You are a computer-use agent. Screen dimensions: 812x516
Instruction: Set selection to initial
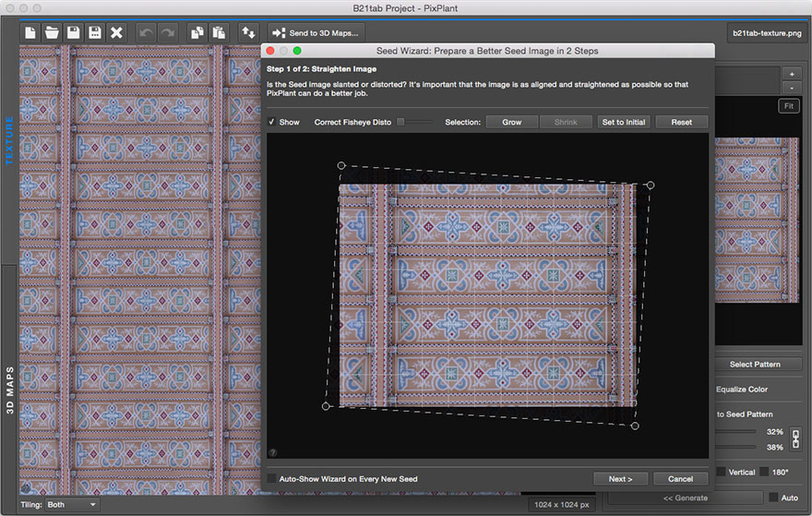pyautogui.click(x=624, y=122)
